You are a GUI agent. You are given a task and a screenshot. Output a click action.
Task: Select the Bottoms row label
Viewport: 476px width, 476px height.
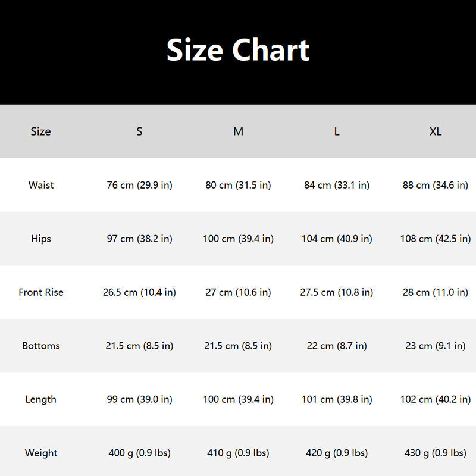click(x=40, y=346)
